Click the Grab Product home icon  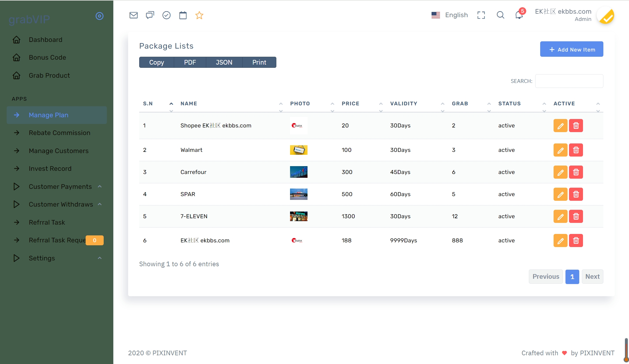point(17,75)
